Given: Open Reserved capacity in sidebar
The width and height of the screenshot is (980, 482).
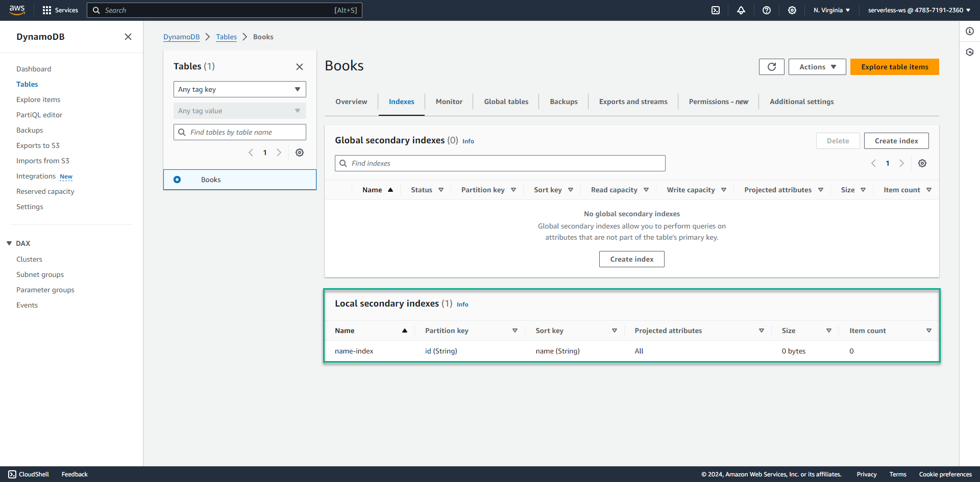Looking at the screenshot, I should (45, 191).
